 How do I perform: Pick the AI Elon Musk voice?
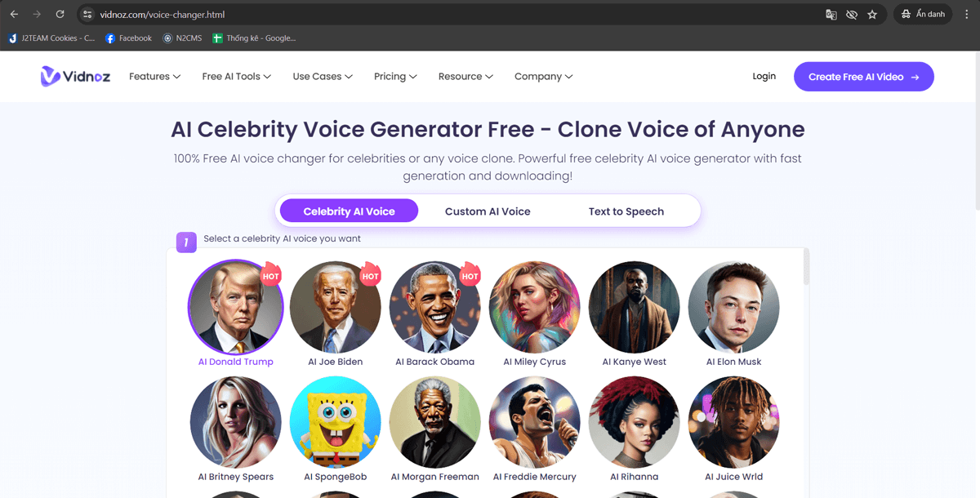pos(733,308)
